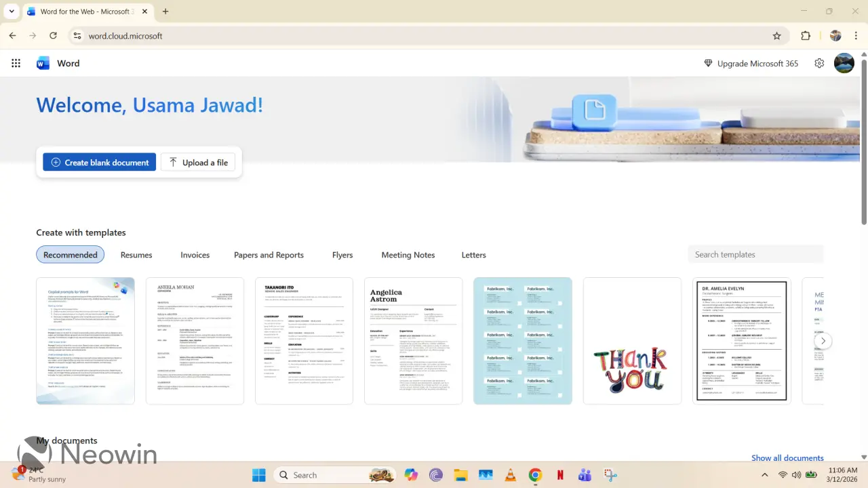Switch to Chrome in the taskbar
The width and height of the screenshot is (868, 488).
pyautogui.click(x=535, y=475)
